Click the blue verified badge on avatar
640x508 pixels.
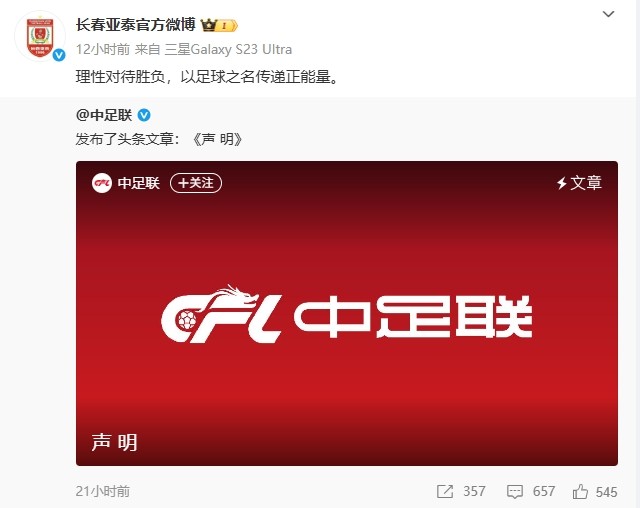(59, 55)
